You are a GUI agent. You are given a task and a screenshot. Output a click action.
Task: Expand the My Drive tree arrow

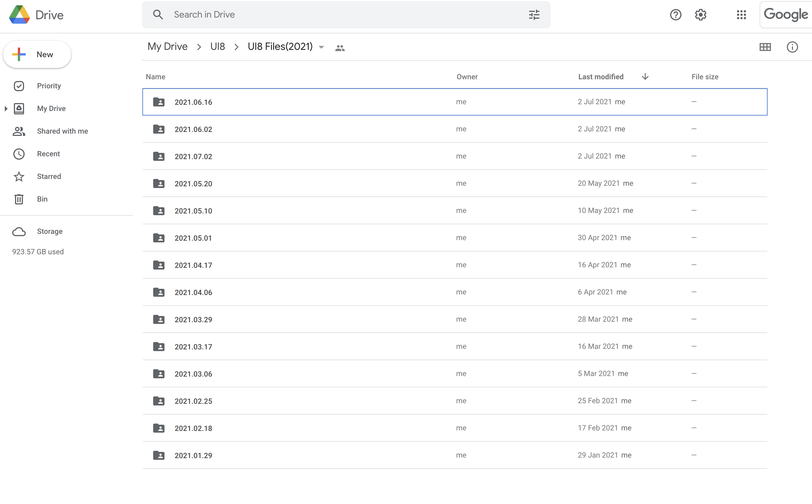[6, 108]
